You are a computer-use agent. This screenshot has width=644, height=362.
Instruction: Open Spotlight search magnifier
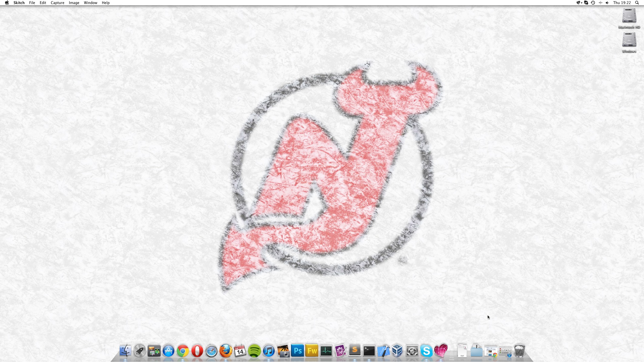click(x=637, y=3)
